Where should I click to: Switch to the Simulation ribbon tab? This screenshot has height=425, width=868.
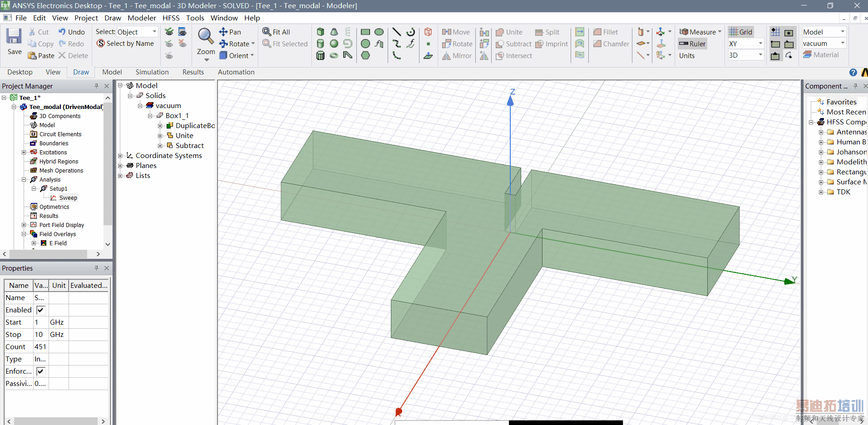pyautogui.click(x=152, y=72)
